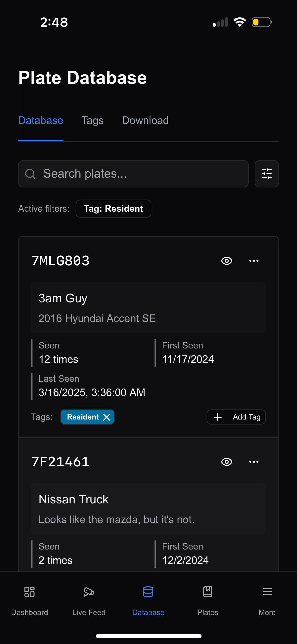Remove the Resident tag with X
The image size is (297, 644).
(107, 417)
